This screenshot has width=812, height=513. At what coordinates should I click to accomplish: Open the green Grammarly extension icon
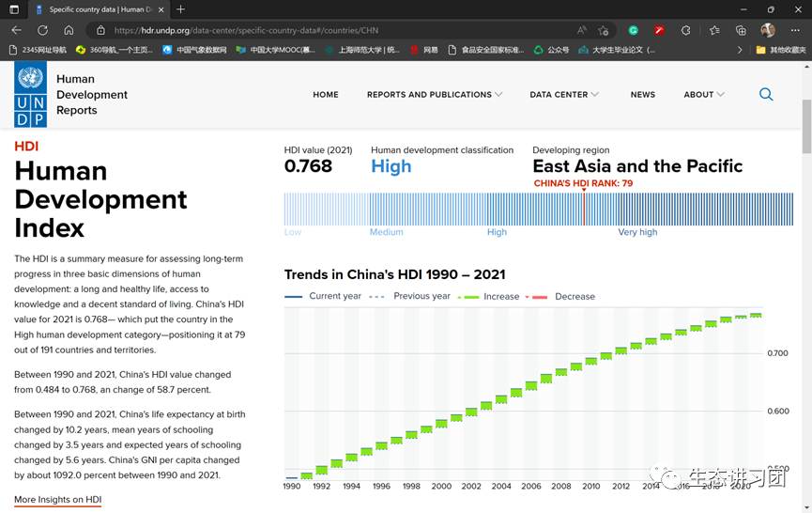pos(633,31)
